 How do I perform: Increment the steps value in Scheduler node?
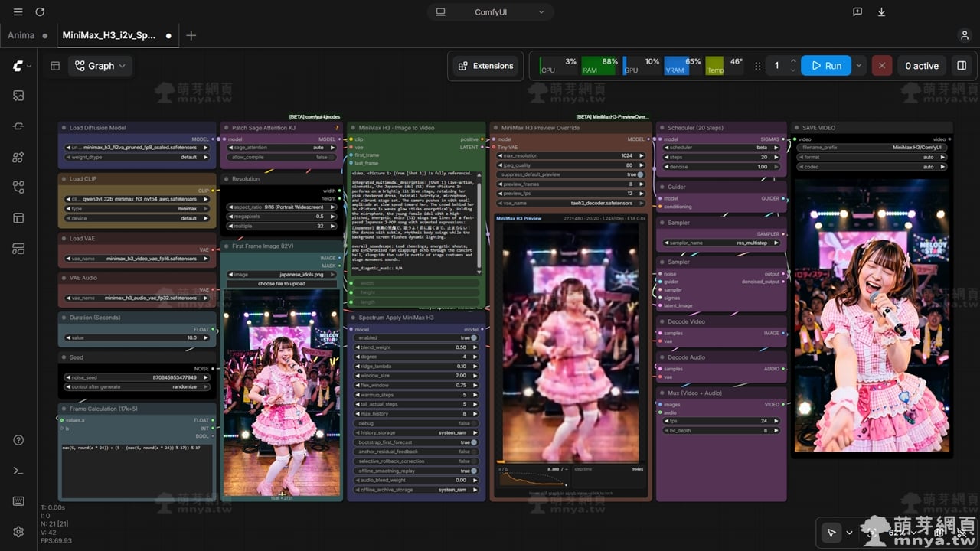pos(778,157)
